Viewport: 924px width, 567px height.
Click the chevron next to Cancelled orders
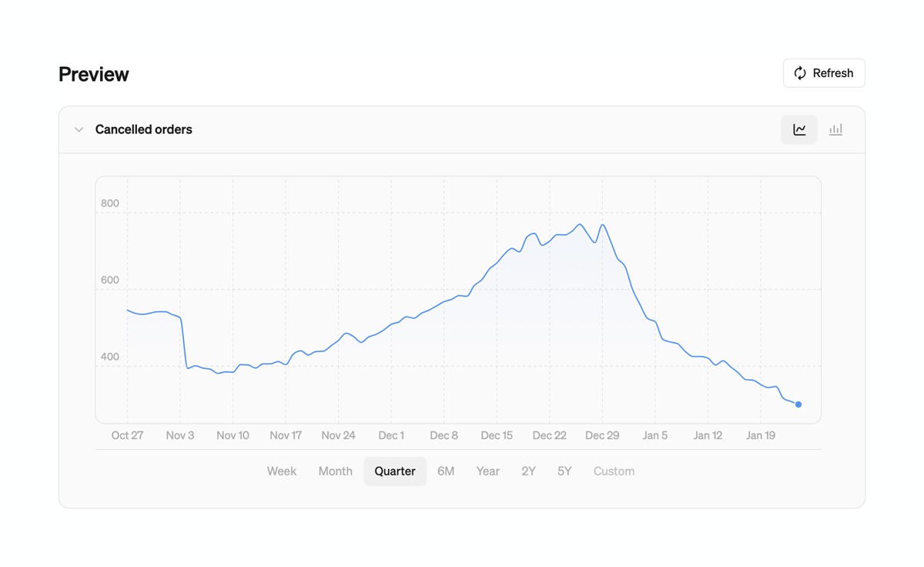79,129
